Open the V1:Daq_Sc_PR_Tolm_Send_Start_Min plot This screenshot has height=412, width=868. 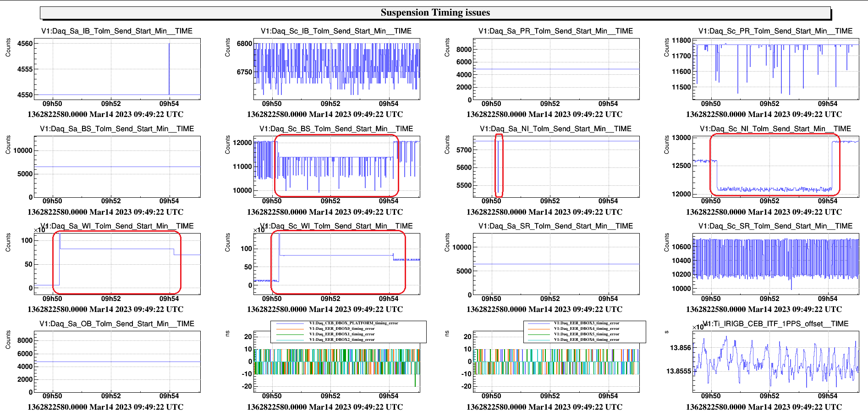tap(775, 69)
